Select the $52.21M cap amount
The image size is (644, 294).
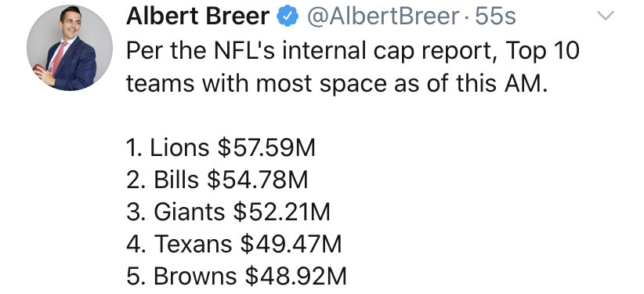pyautogui.click(x=281, y=212)
